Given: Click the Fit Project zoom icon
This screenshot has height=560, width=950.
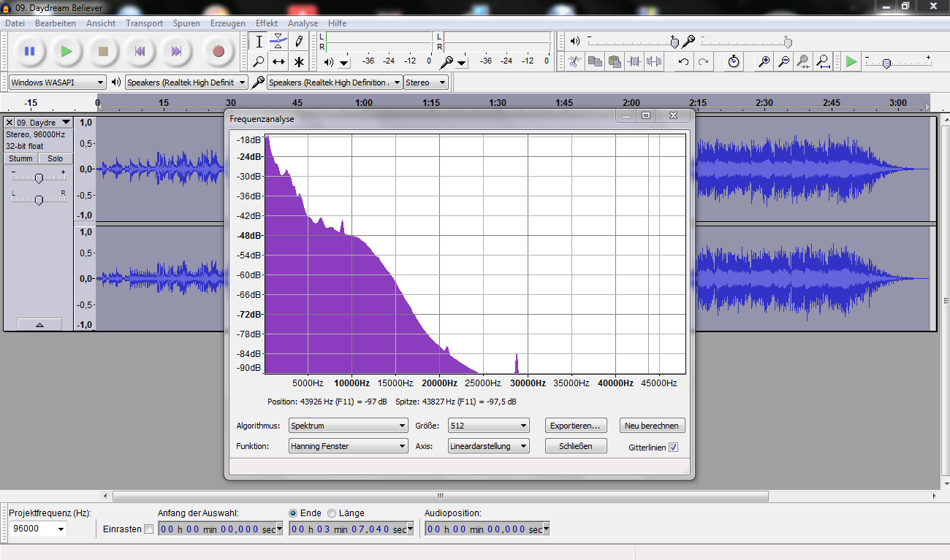Looking at the screenshot, I should coord(824,61).
